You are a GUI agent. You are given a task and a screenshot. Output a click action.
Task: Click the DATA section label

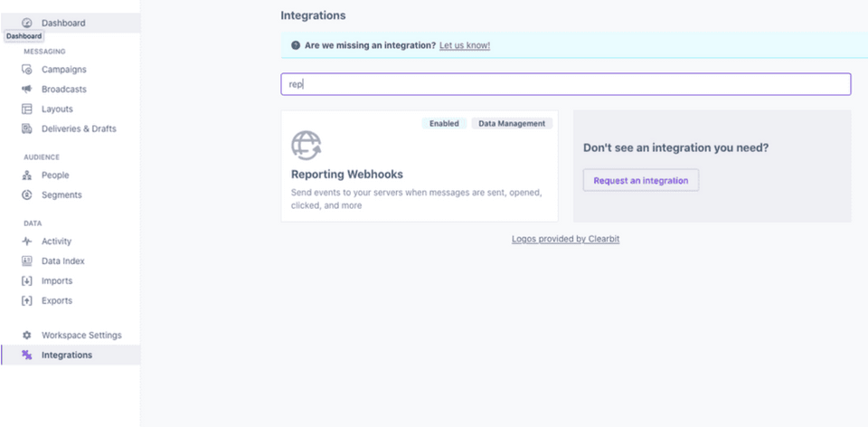point(33,223)
